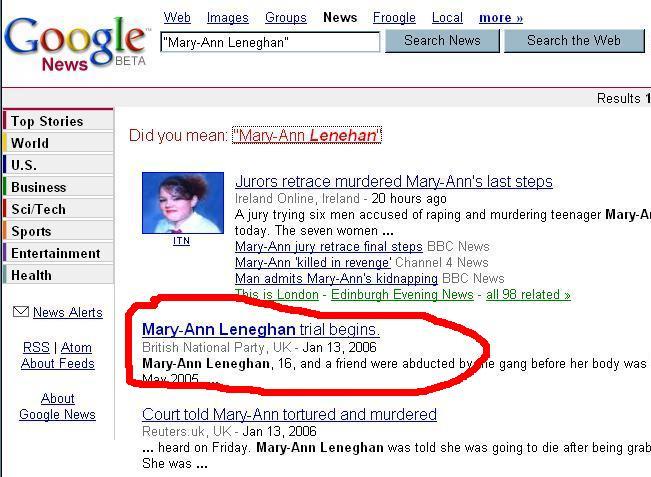This screenshot has height=477, width=651.
Task: Switch to the Images tab
Action: tap(228, 17)
